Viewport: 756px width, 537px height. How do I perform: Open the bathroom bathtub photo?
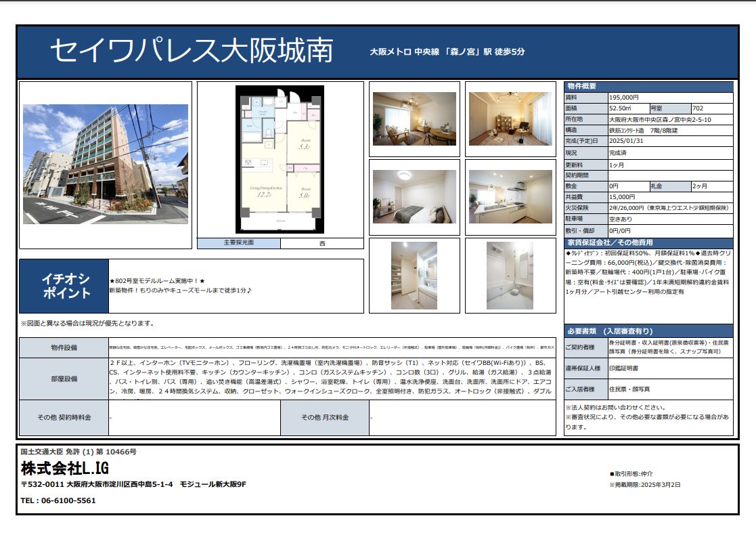510,275
